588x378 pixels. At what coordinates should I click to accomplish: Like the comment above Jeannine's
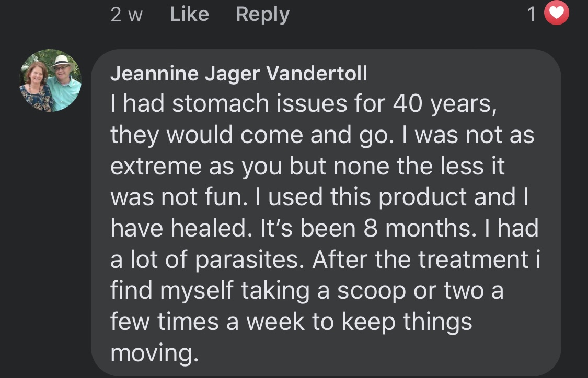(189, 14)
